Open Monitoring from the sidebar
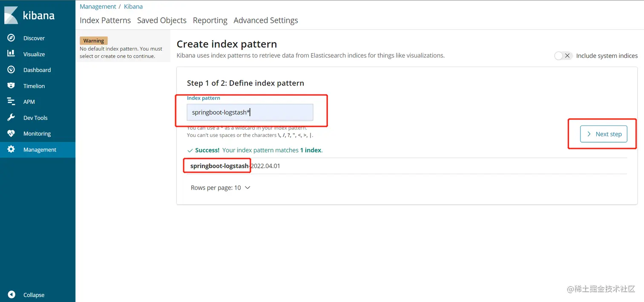644x302 pixels. coord(37,134)
